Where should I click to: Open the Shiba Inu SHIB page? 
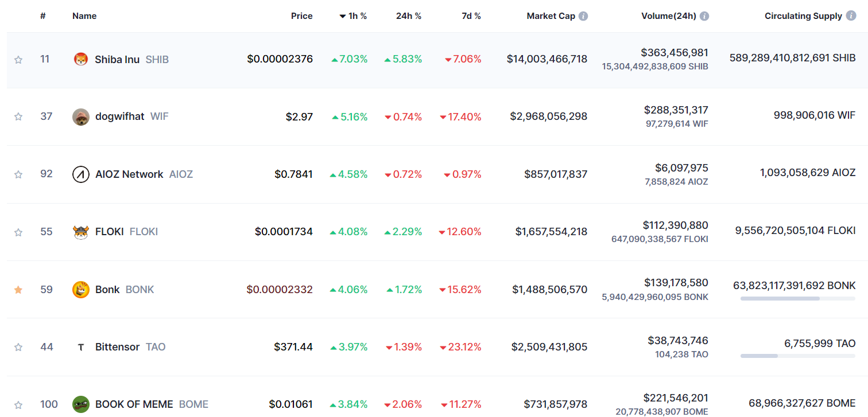click(x=131, y=59)
